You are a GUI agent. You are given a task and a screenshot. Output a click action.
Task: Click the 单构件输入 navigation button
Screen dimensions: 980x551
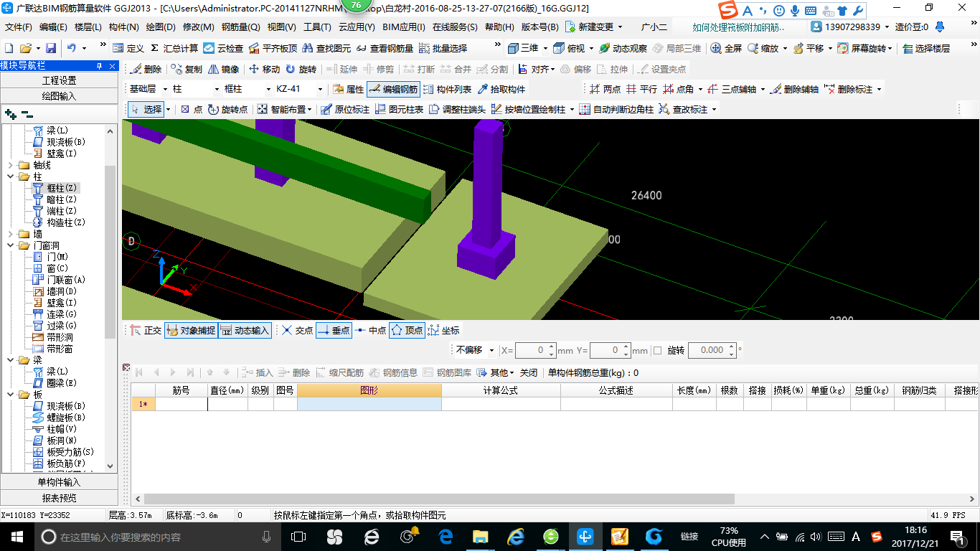coord(59,482)
